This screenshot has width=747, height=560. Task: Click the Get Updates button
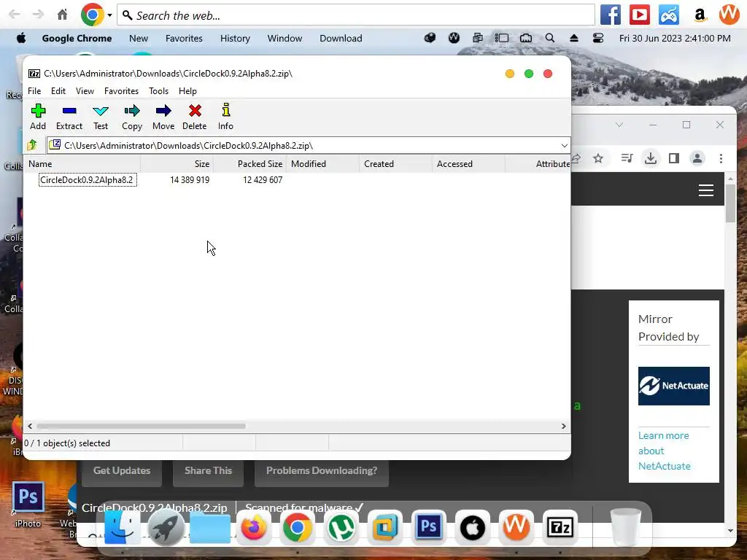[x=122, y=471]
